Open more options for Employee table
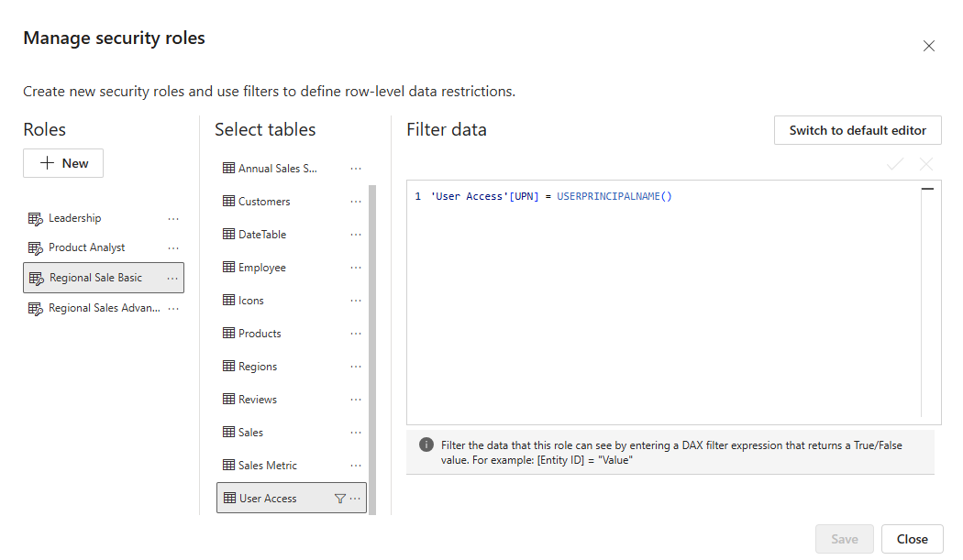The image size is (963, 560). [356, 268]
